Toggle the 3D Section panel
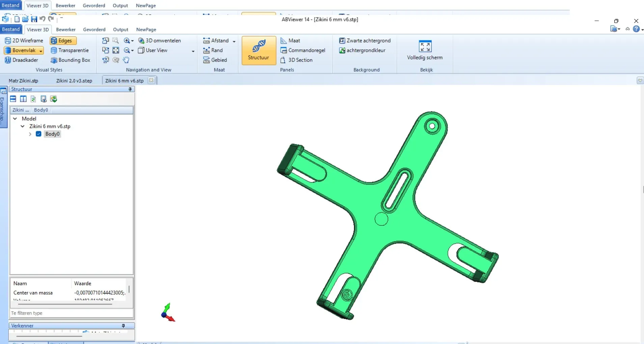This screenshot has height=344, width=644. [x=296, y=60]
